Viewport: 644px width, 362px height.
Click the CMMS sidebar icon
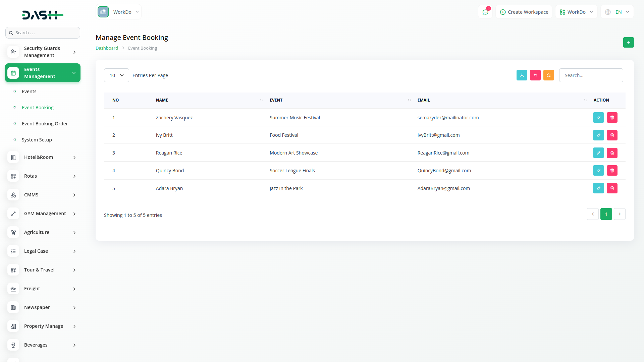coord(13,195)
